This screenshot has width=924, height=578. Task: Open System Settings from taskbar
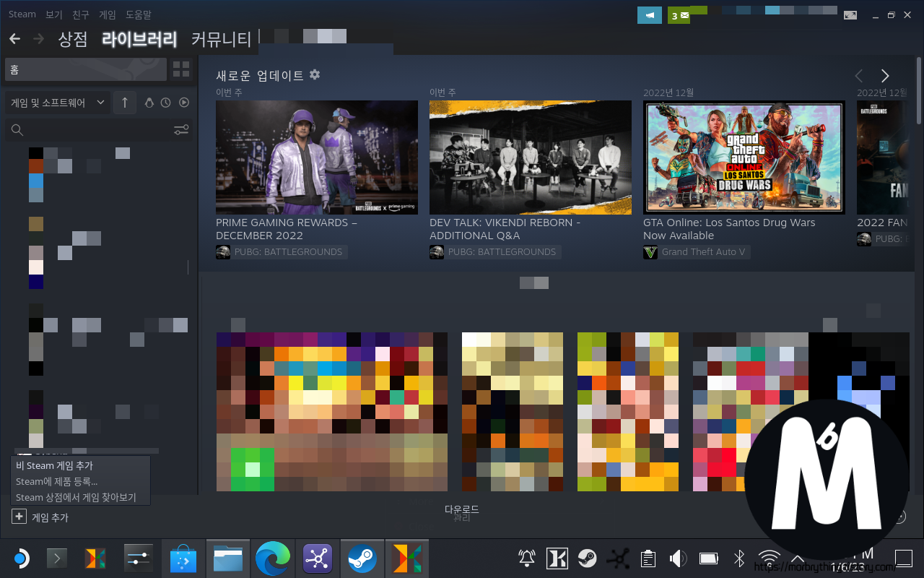[x=137, y=558]
